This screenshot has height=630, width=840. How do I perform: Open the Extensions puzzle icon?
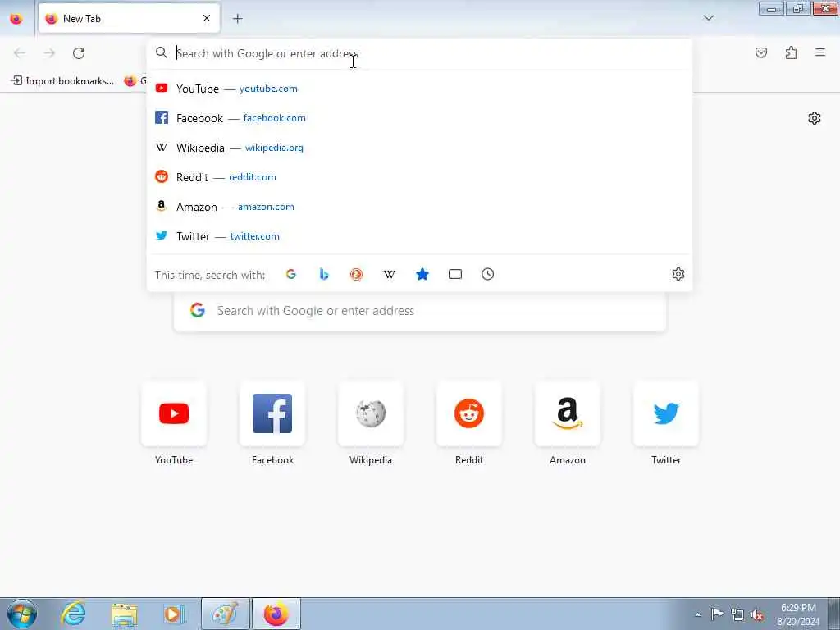791,52
